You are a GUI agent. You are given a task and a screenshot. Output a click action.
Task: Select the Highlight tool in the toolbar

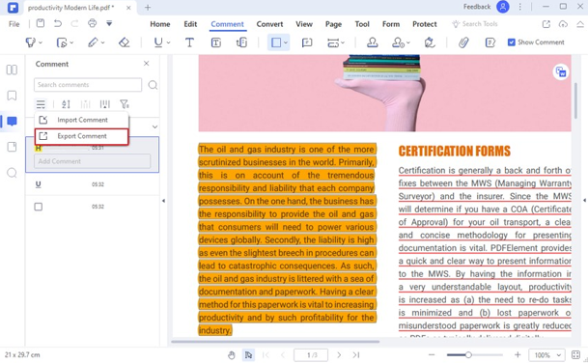(x=30, y=42)
